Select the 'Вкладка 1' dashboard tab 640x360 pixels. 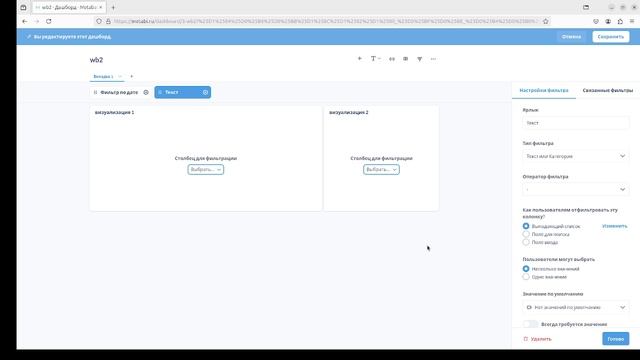(x=103, y=76)
